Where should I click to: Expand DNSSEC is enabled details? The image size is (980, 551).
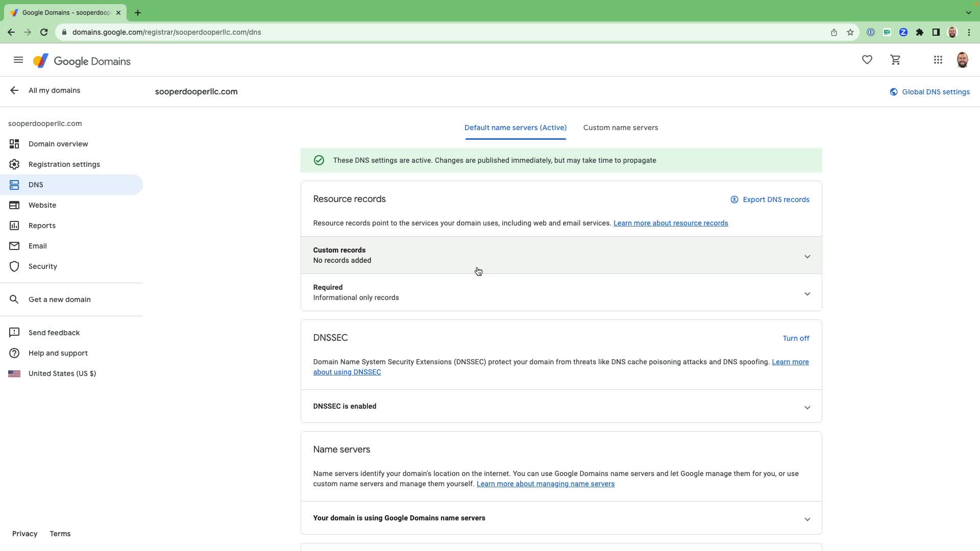point(807,407)
